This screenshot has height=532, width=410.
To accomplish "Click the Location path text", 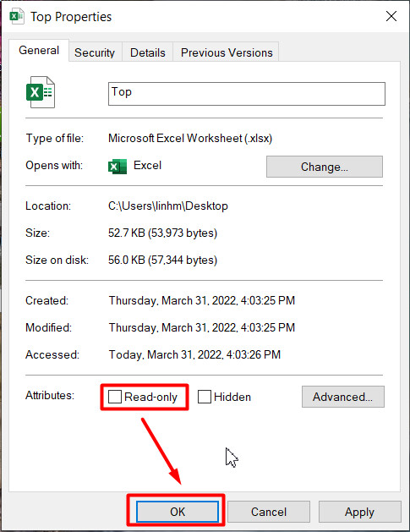I will click(168, 206).
